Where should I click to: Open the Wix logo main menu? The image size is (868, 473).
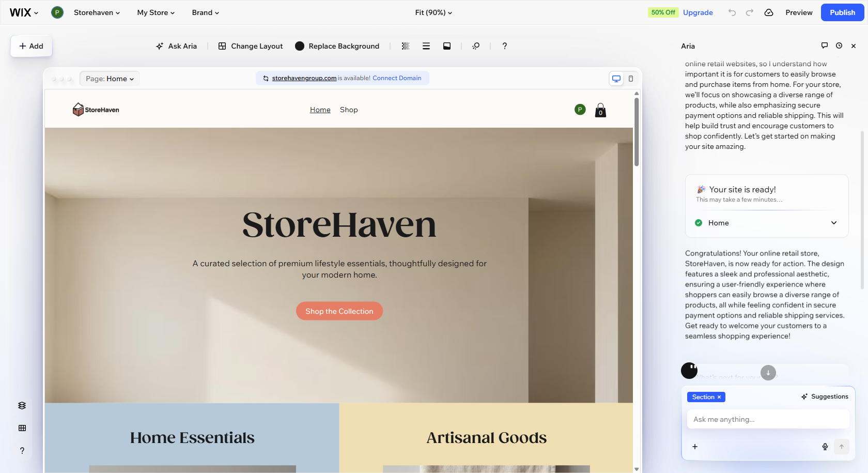[24, 12]
